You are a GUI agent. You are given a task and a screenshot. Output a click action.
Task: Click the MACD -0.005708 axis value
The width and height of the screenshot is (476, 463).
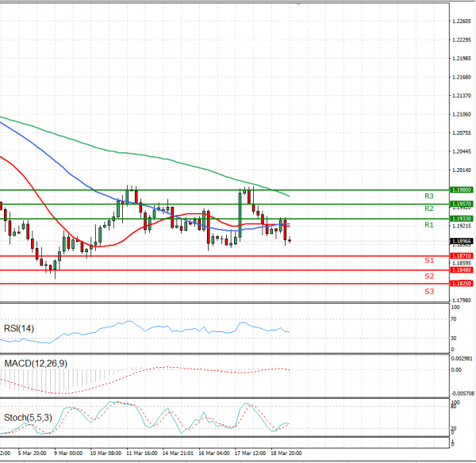(x=463, y=393)
